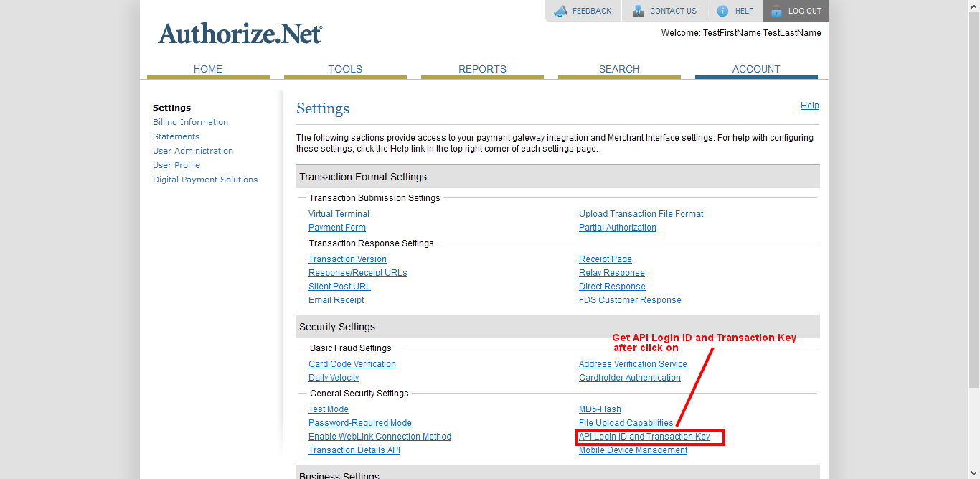This screenshot has height=479, width=980.
Task: Go to the HOME tab
Action: tap(208, 70)
